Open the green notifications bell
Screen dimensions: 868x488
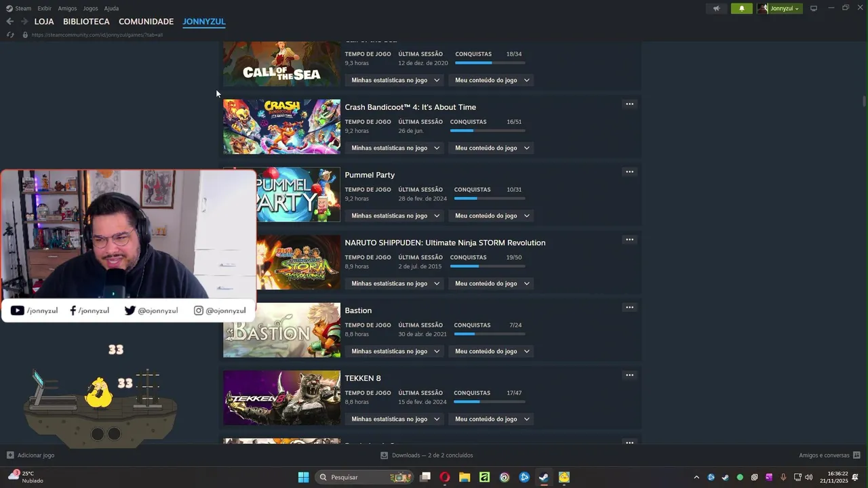point(742,8)
